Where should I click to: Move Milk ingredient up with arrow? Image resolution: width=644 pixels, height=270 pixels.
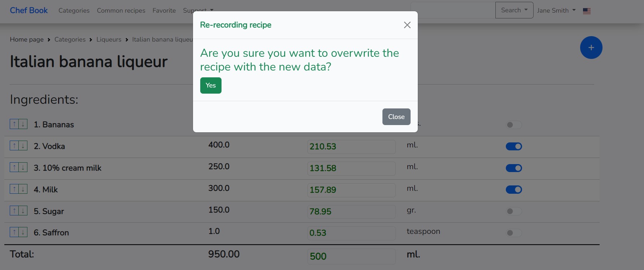(14, 189)
